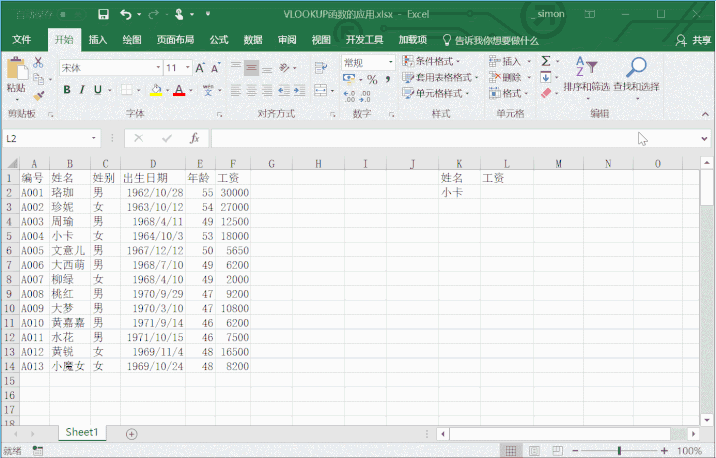Viewport: 716px width, 458px height.
Task: Increase indent of cell contents
Action: coord(300,90)
